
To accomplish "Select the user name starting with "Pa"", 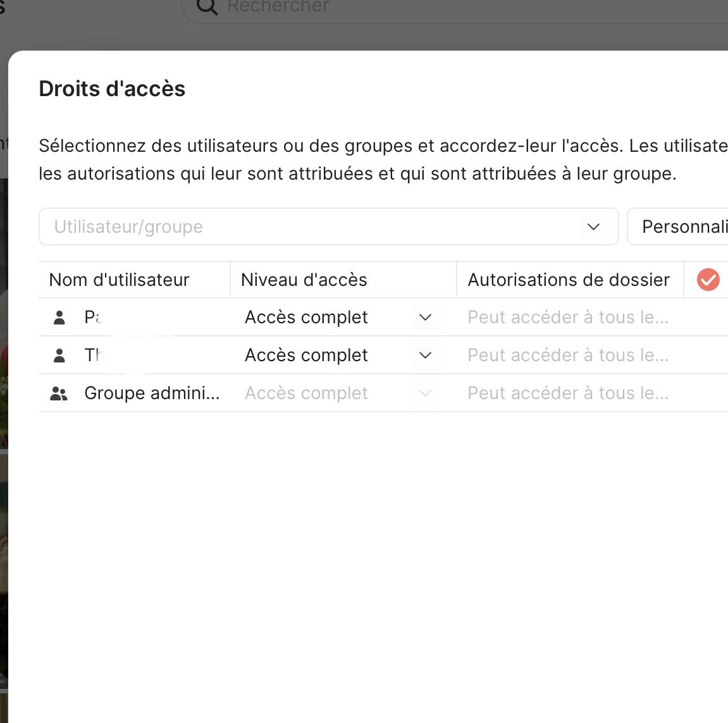I will [93, 318].
